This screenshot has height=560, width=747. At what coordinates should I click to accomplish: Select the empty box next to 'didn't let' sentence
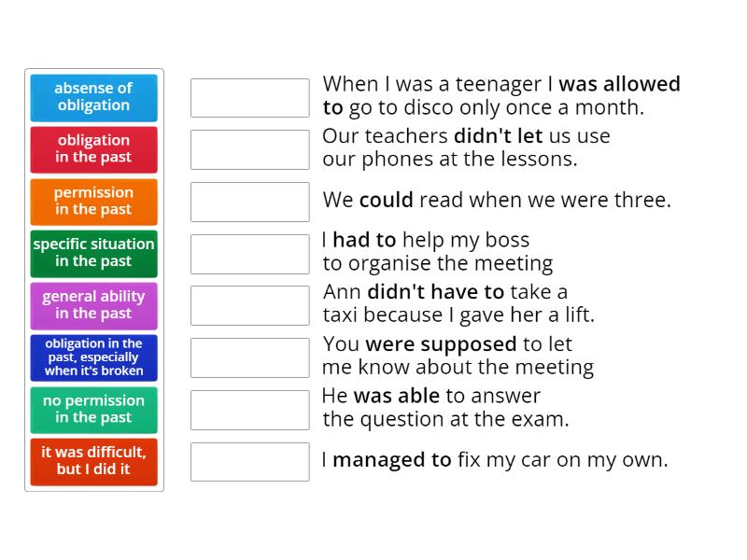tap(249, 149)
